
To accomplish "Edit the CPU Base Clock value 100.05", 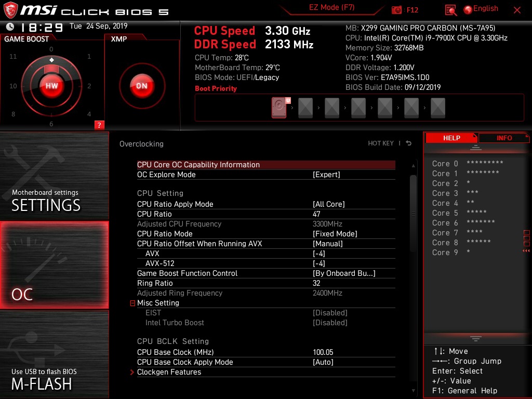I will tap(266, 352).
